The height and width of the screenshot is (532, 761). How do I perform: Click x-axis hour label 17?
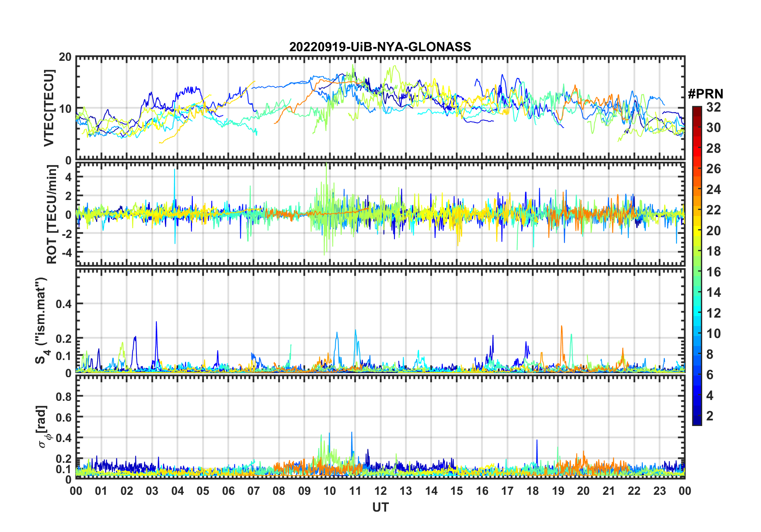(507, 491)
